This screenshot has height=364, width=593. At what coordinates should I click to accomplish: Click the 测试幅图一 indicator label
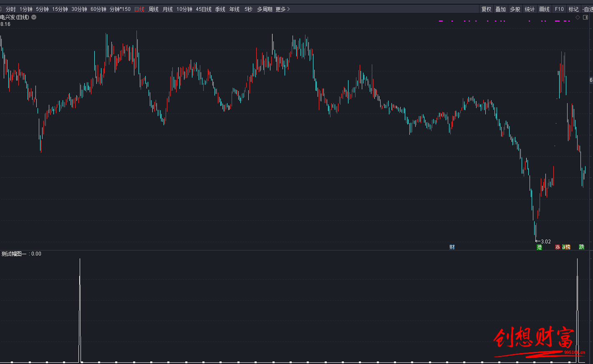pyautogui.click(x=13, y=254)
